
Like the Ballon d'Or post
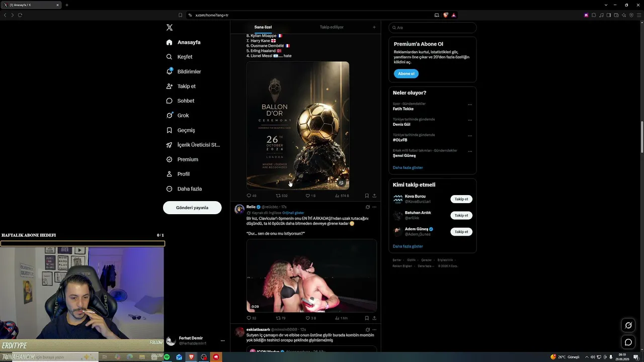[x=310, y=196]
